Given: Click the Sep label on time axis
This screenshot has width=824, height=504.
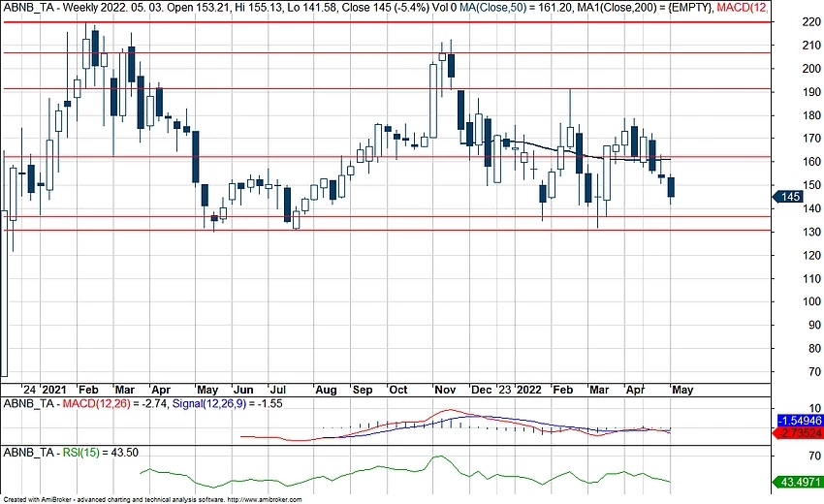Looking at the screenshot, I should pos(363,390).
